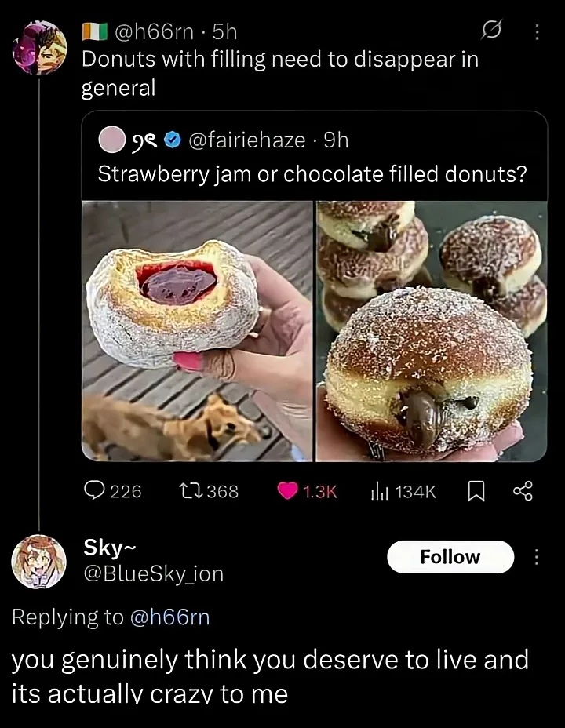Tap the @h66rn profile avatar
This screenshot has height=728, width=565.
tap(40, 49)
